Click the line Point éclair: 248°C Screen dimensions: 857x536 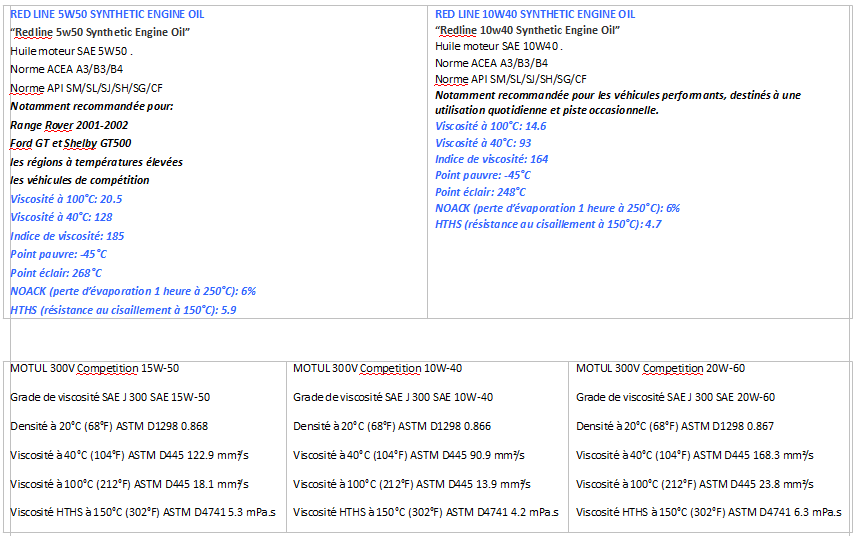[x=480, y=192]
